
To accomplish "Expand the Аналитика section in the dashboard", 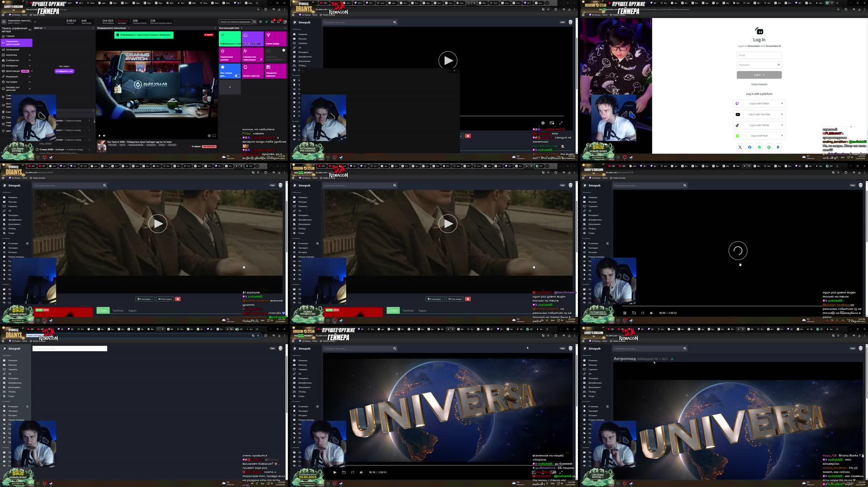I will click(29, 55).
